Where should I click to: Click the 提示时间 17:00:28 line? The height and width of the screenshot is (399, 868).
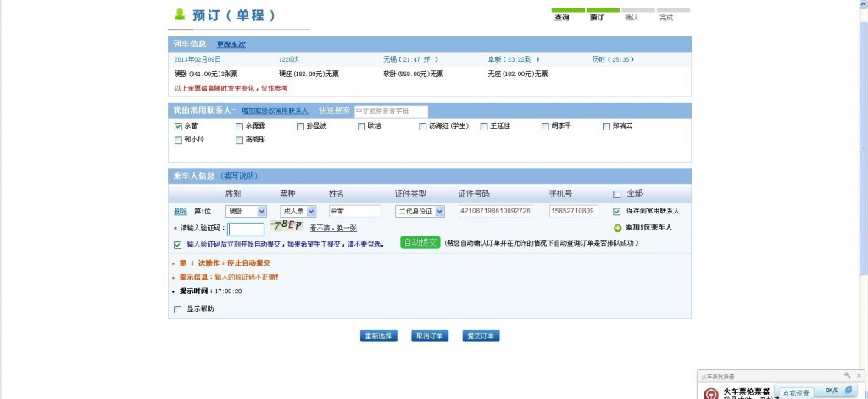click(210, 291)
